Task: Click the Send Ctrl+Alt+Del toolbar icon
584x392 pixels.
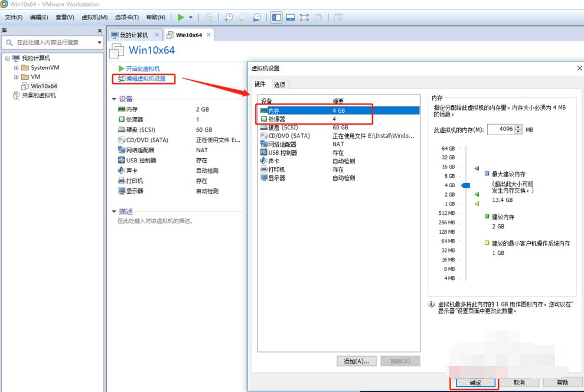Action: click(x=208, y=18)
